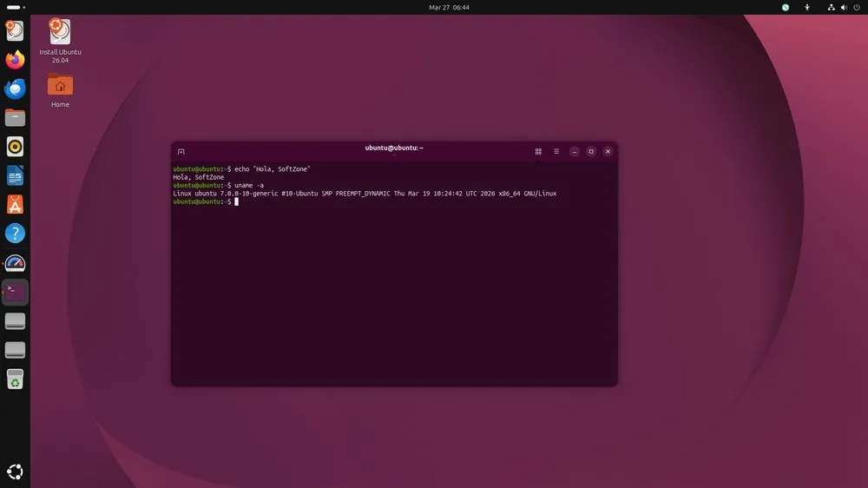Open Show Apps with the Ubuntu logo
This screenshot has width=868, height=488.
tap(15, 472)
